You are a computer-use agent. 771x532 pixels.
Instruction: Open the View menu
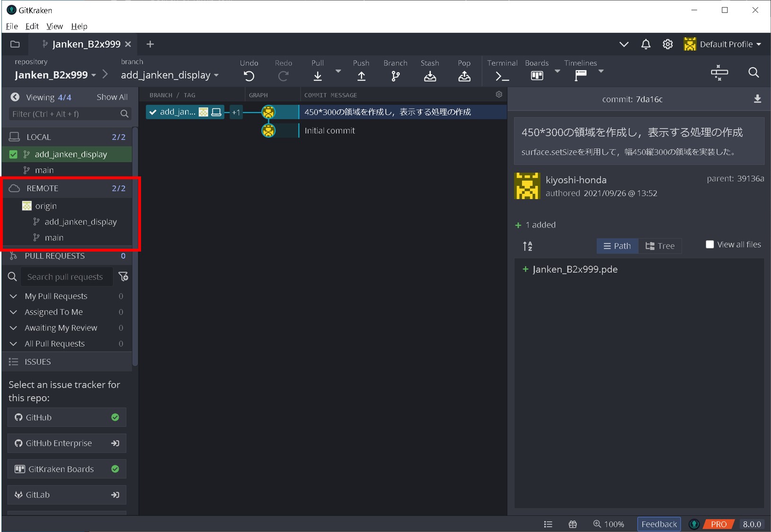pos(54,26)
